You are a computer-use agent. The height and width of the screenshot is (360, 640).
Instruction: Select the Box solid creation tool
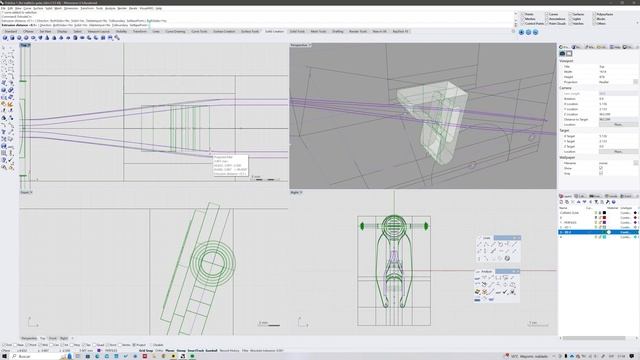coord(5,38)
